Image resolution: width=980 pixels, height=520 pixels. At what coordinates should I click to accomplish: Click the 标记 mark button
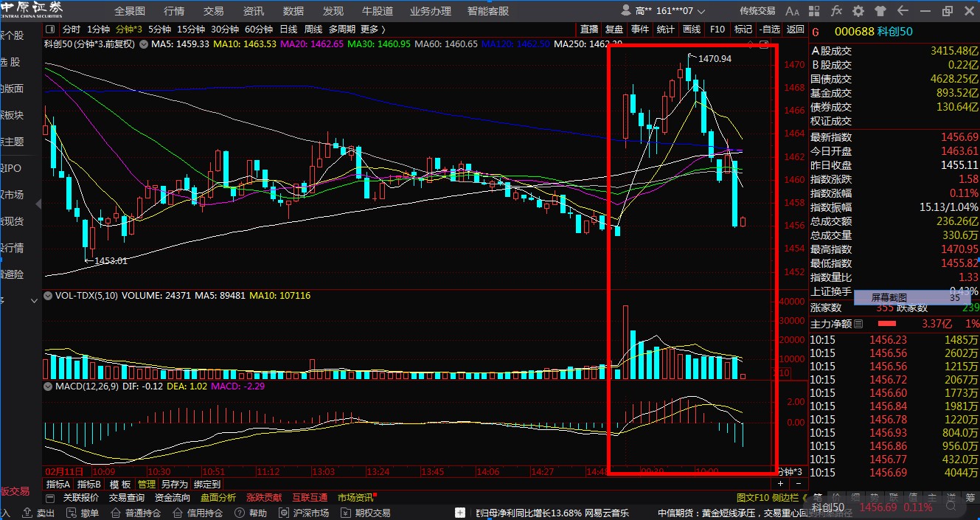(743, 30)
